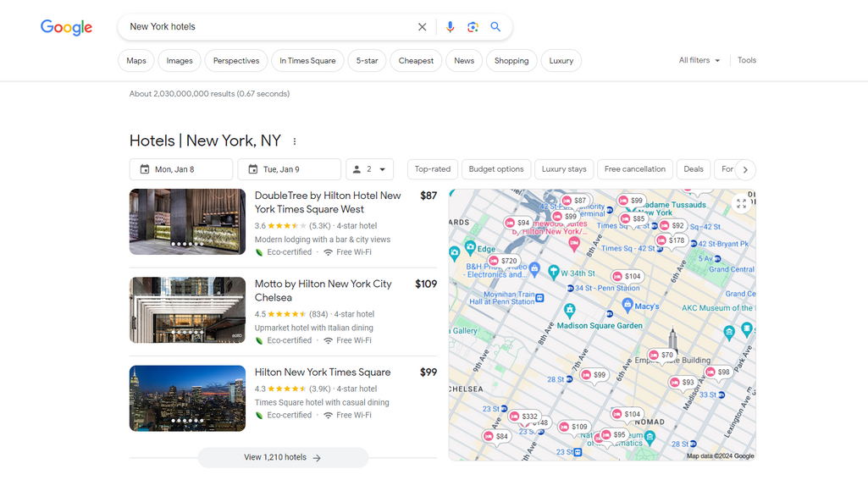The height and width of the screenshot is (480, 868).
Task: Toggle the Deals filter
Action: pyautogui.click(x=693, y=169)
